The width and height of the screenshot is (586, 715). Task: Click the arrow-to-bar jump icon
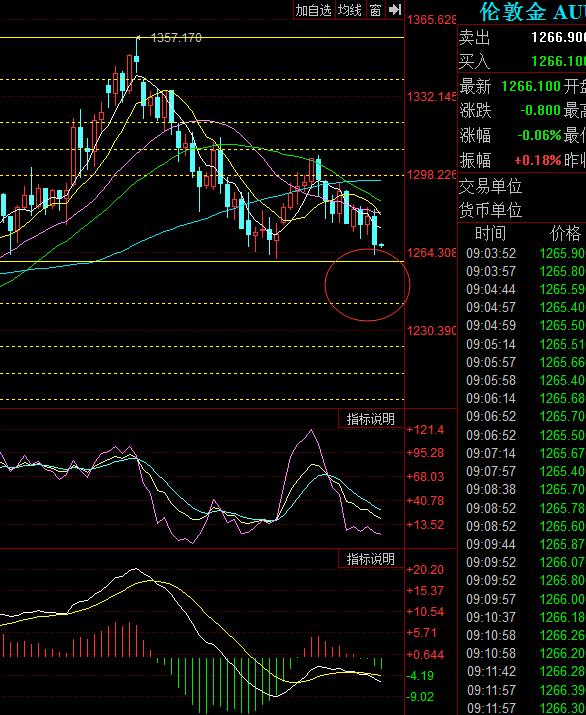pos(394,10)
